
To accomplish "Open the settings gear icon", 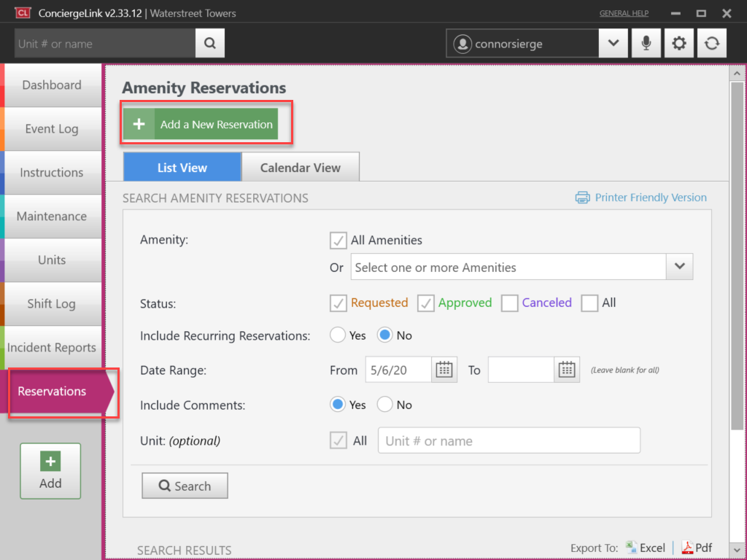I will (x=678, y=42).
